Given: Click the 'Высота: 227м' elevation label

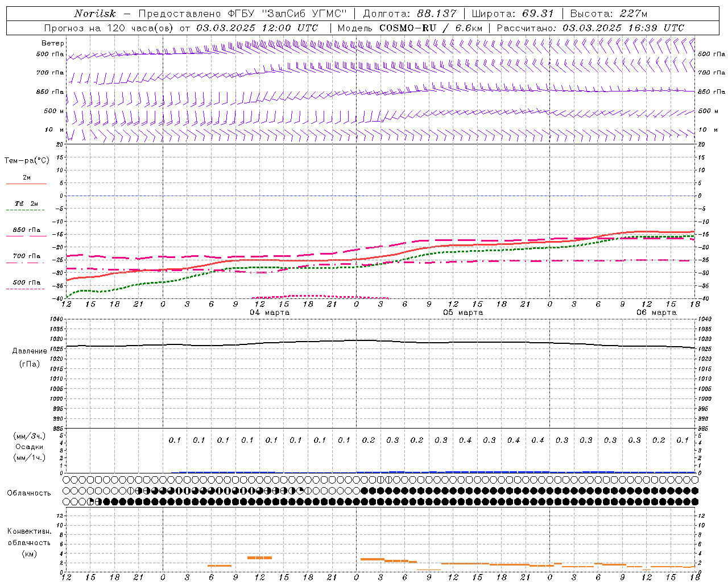Looking at the screenshot, I should (609, 14).
